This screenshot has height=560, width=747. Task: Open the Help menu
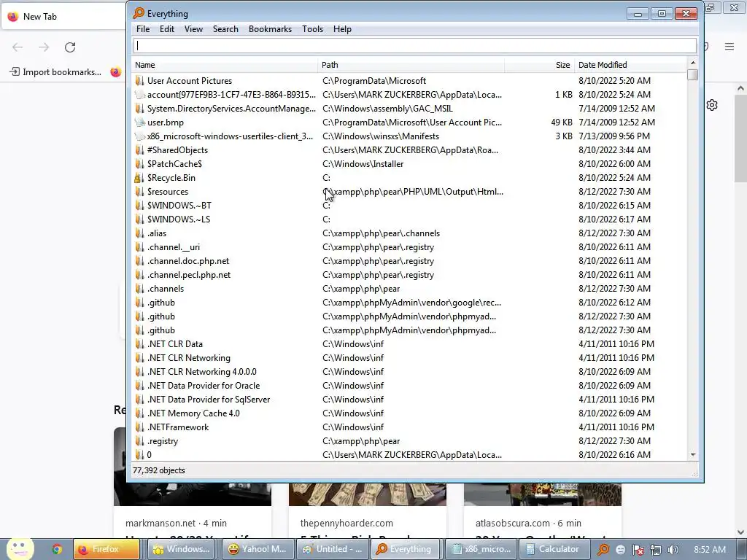[342, 29]
